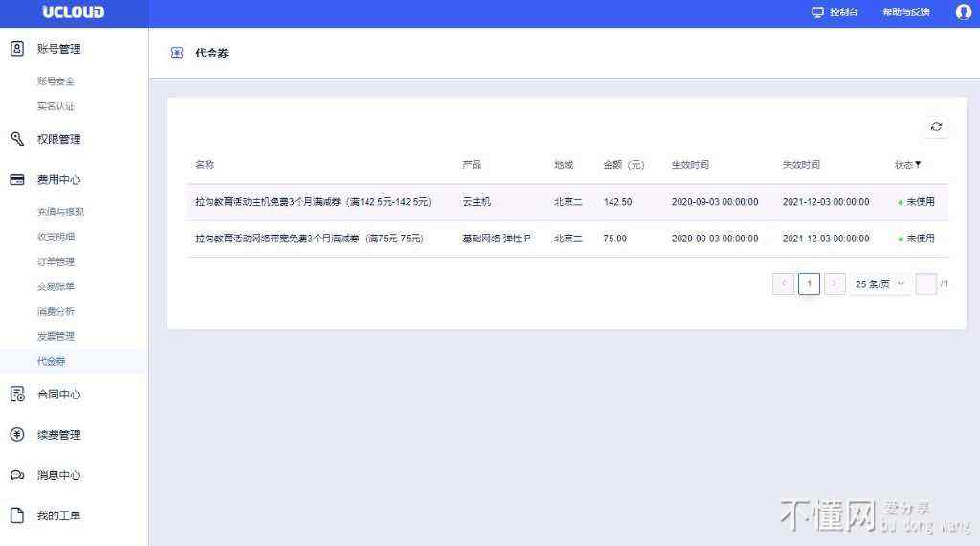Expand the 25条/页 page size dropdown

[880, 284]
